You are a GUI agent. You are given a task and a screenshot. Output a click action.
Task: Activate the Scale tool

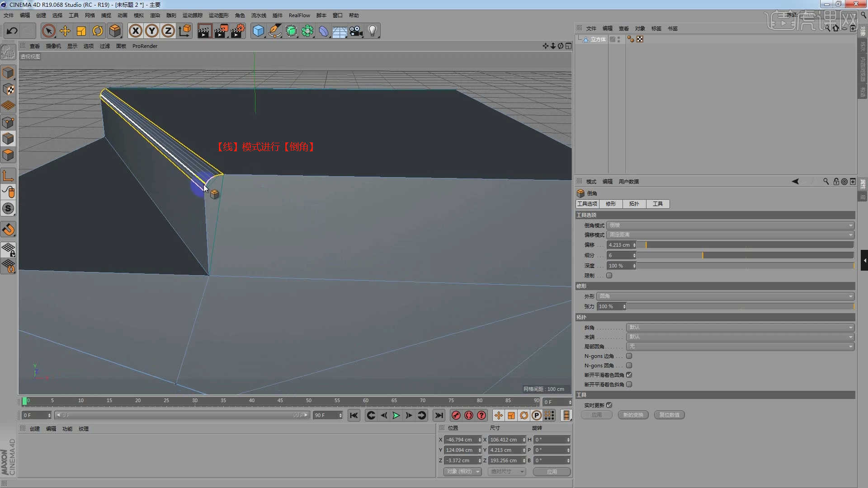coord(81,31)
